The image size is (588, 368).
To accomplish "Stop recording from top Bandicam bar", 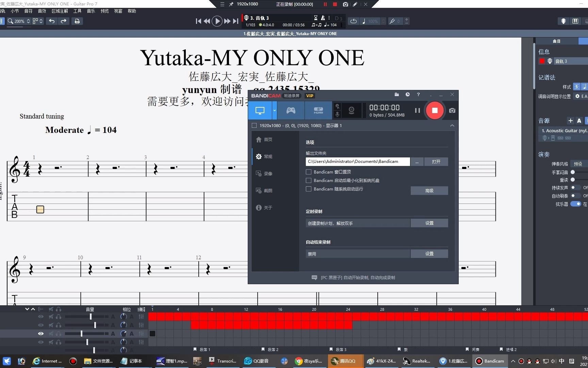I will [335, 4].
